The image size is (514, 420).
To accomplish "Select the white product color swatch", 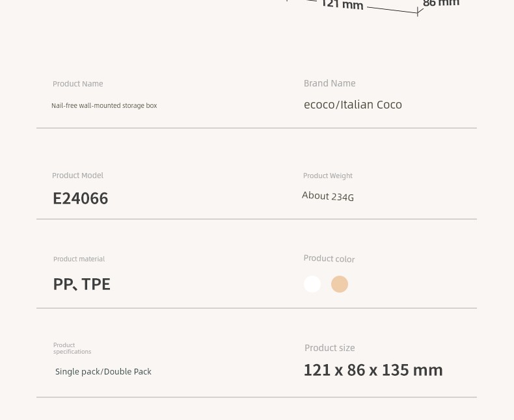I will 312,284.
